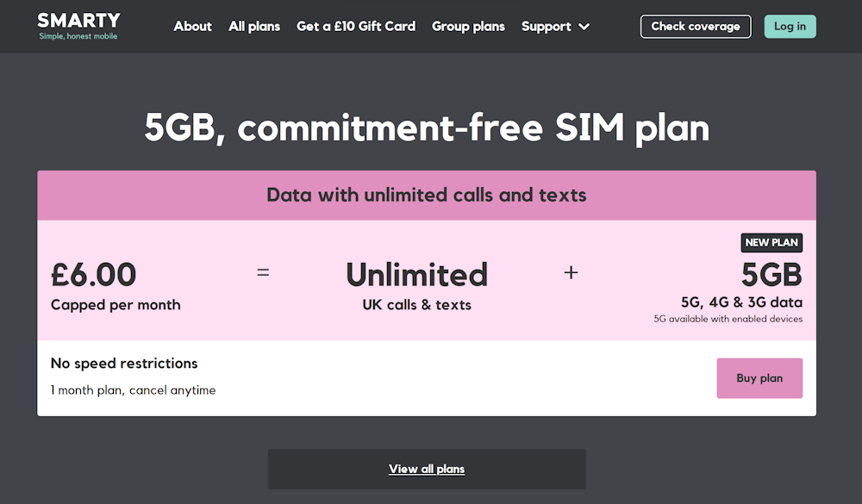Click the pink Data with unlimited calls banner
Screen dimensions: 862x504
point(427,195)
